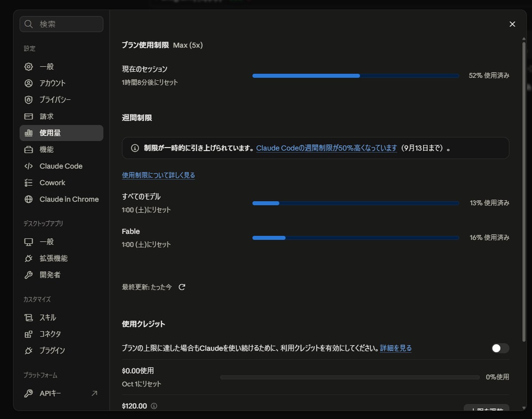Click the Claude Code brackets icon
Screen dimensions: 532x419
coord(29,166)
